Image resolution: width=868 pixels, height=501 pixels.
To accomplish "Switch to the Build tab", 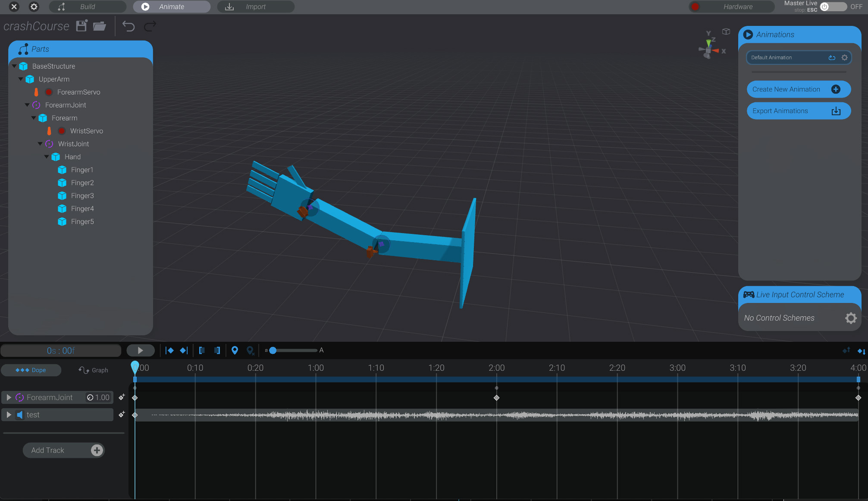I will [x=88, y=6].
